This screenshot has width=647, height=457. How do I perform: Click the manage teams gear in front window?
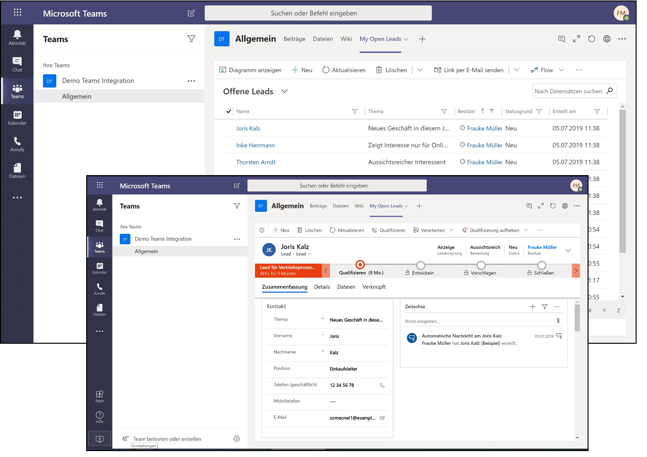tap(236, 438)
